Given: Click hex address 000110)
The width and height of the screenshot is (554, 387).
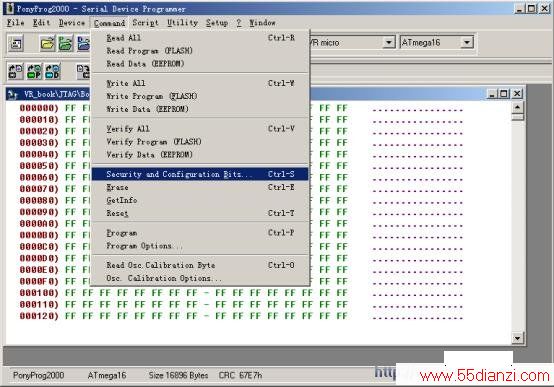Looking at the screenshot, I should [x=39, y=304].
